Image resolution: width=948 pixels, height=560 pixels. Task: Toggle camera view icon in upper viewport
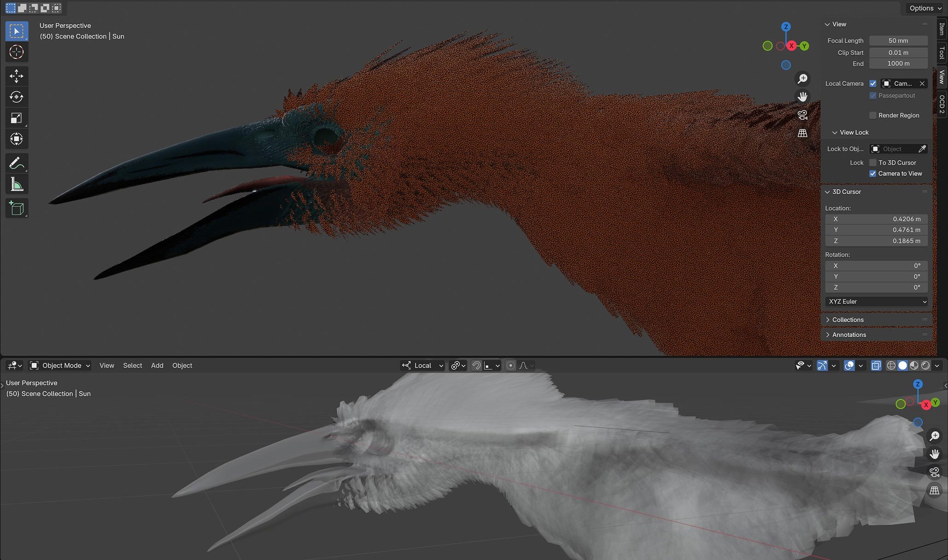click(x=802, y=115)
